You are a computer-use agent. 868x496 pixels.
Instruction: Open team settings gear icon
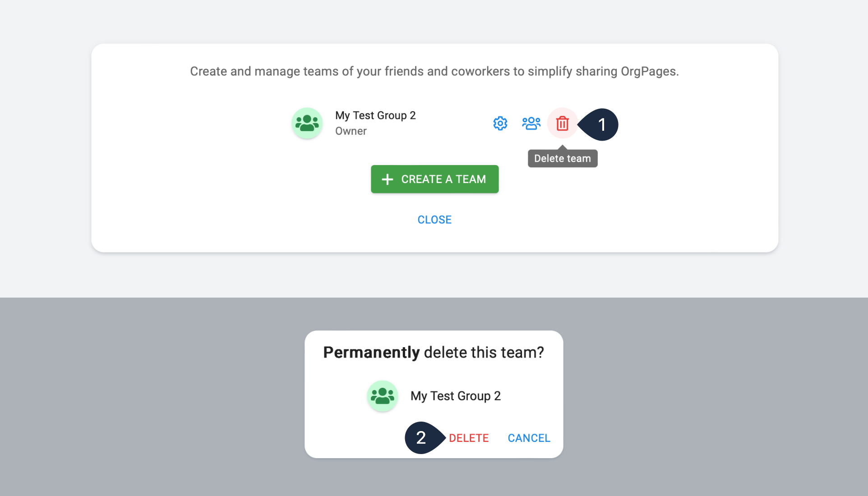click(x=500, y=123)
